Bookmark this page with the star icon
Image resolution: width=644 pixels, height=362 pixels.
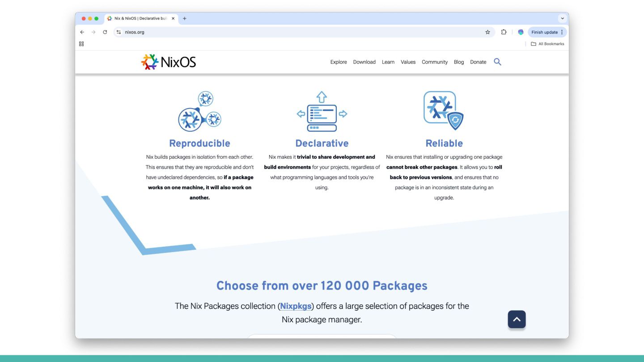(x=487, y=32)
